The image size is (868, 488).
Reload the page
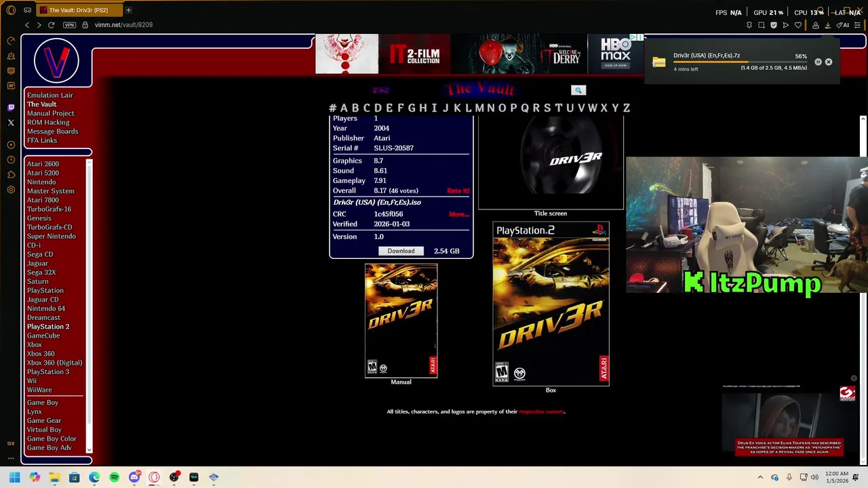tap(51, 25)
